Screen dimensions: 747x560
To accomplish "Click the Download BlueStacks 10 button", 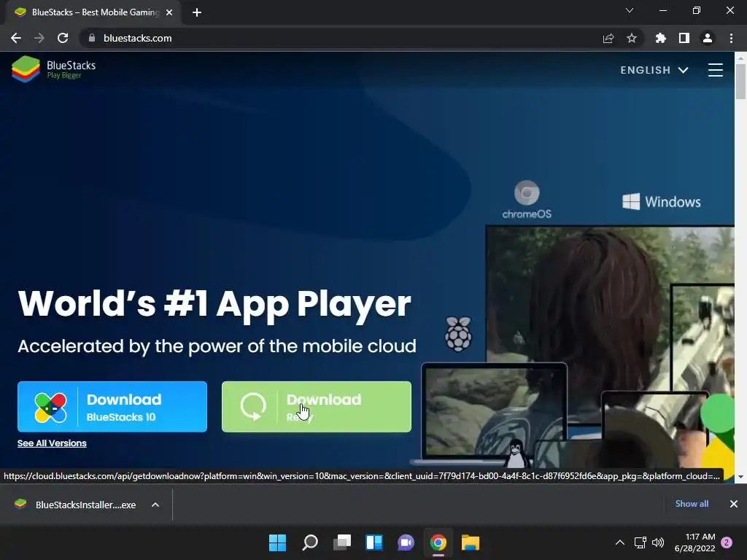I will click(112, 407).
